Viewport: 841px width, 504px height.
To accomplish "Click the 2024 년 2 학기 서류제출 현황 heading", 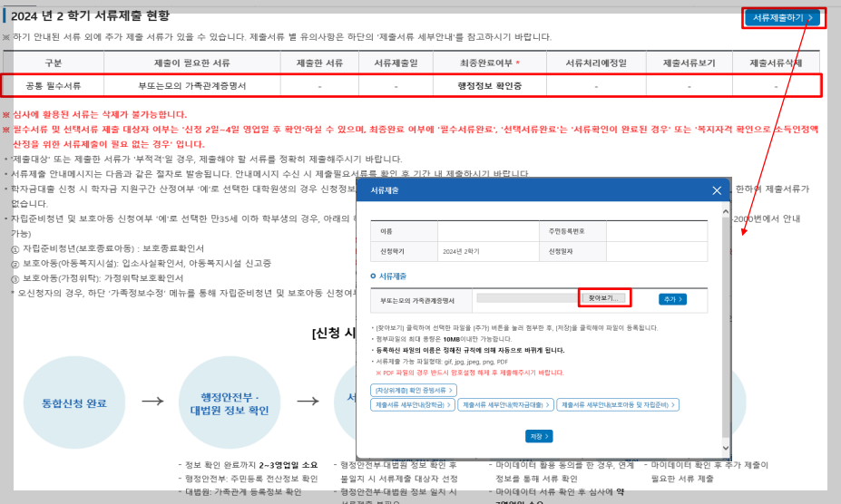I will (x=90, y=16).
